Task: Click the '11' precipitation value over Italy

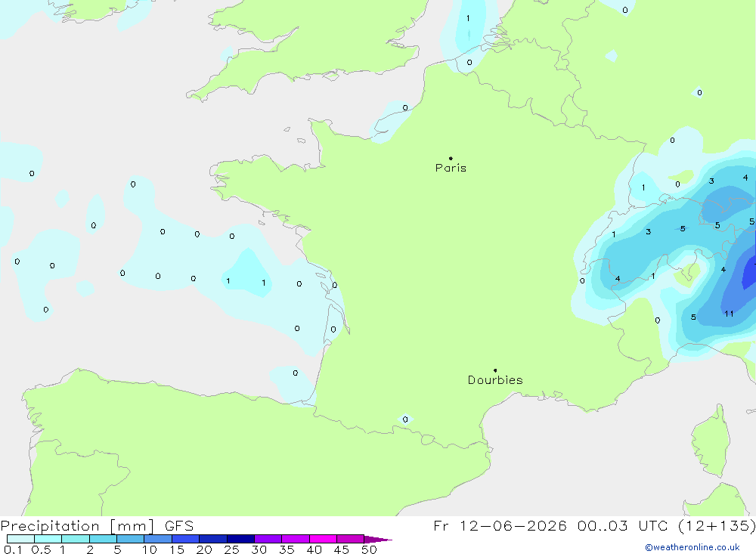Action: point(729,314)
